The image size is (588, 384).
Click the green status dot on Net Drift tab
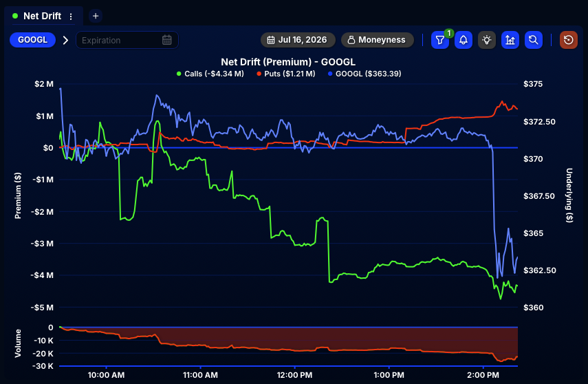pyautogui.click(x=15, y=16)
